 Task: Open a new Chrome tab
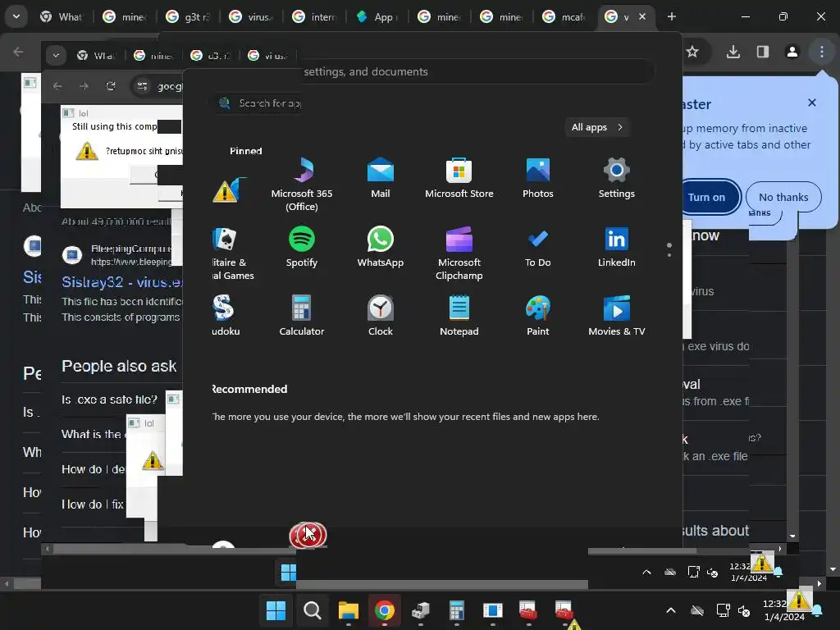click(x=671, y=16)
